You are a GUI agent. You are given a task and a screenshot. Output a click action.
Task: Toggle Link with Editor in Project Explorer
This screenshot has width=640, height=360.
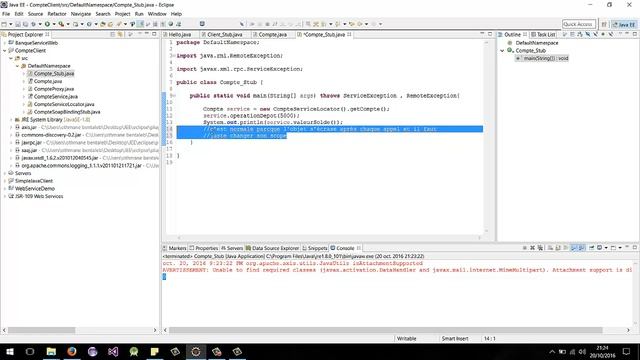(x=120, y=35)
